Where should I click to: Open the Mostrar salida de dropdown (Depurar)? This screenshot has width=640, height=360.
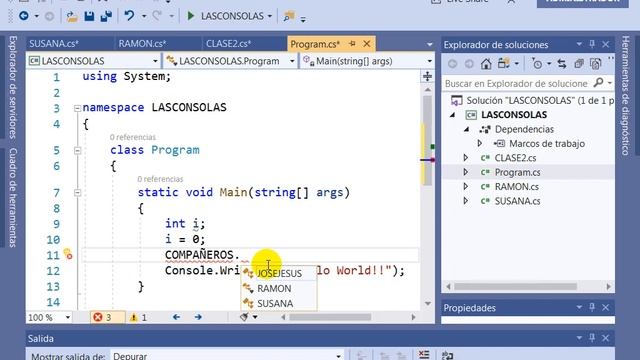click(227, 356)
